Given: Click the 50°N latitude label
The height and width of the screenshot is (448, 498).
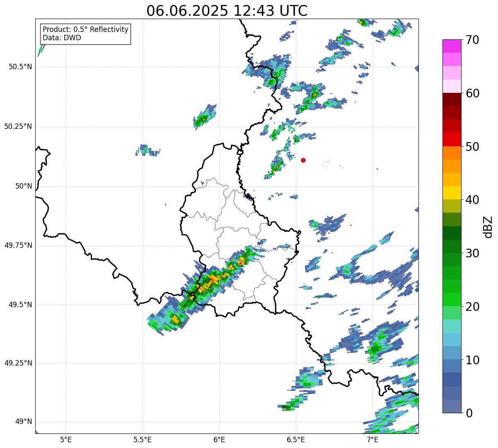Looking at the screenshot, I should pyautogui.click(x=24, y=186).
